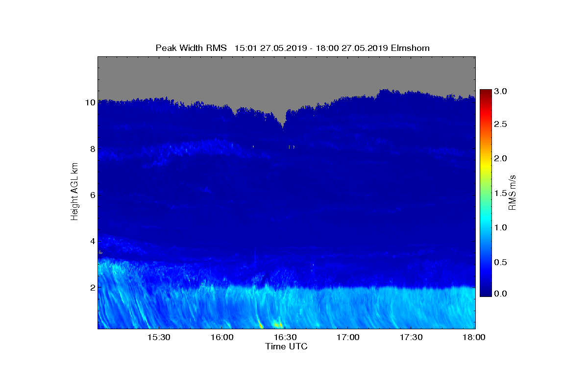Click the height tick label 4

click(x=92, y=241)
